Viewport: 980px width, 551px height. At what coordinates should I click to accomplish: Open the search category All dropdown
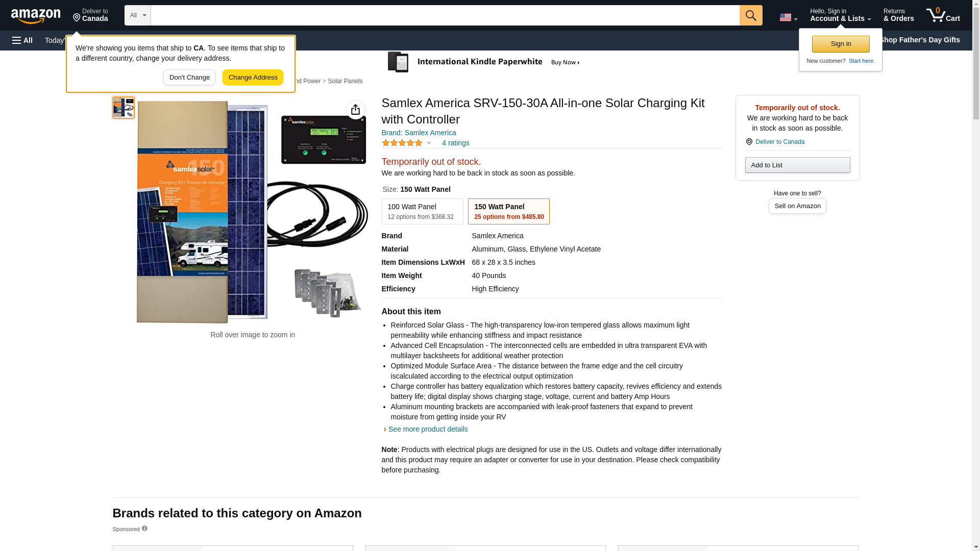coord(137,15)
